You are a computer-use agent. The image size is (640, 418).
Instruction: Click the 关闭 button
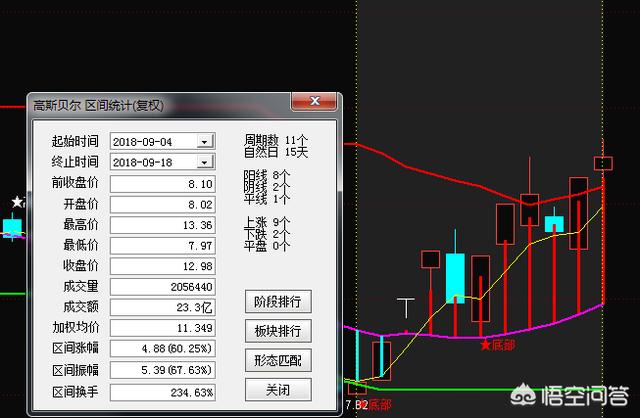coord(278,389)
